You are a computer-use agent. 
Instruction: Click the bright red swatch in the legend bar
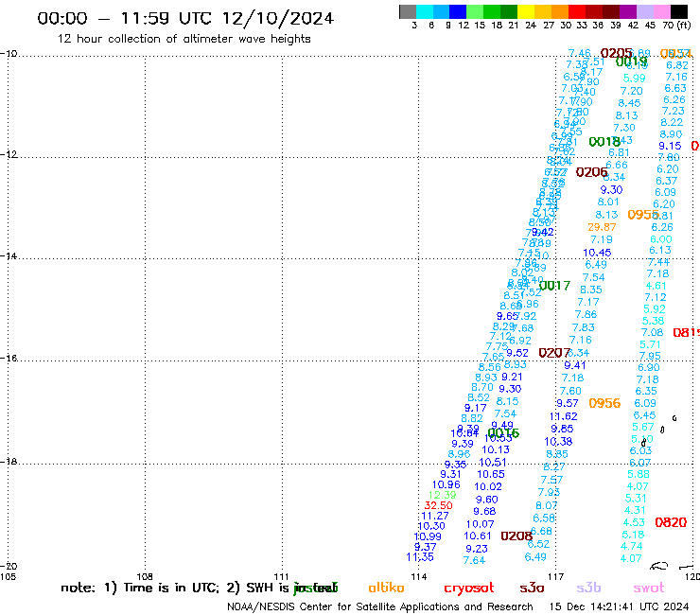click(577, 11)
